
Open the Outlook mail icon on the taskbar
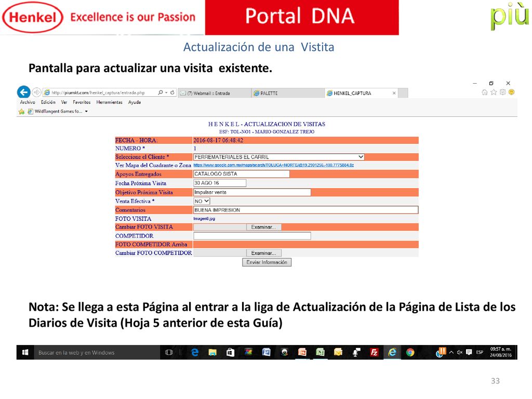coord(338,353)
